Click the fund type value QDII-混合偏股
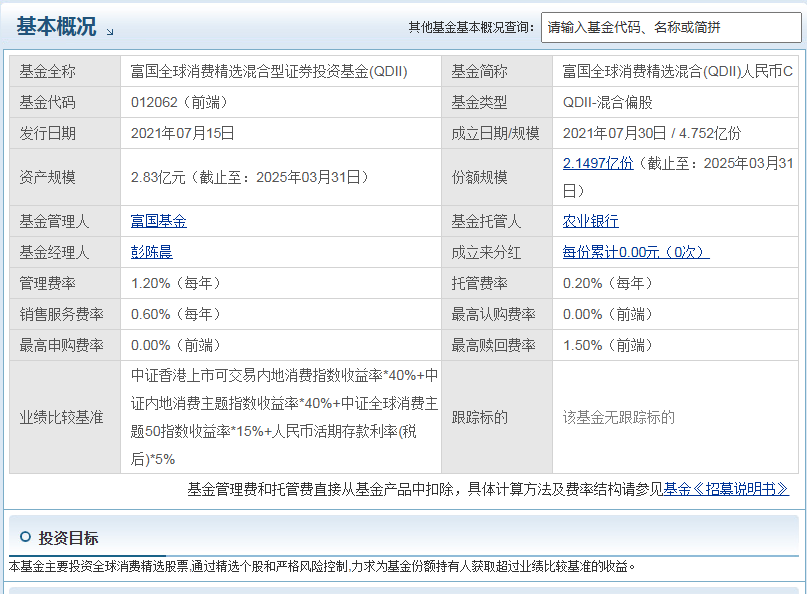This screenshot has height=594, width=807. 607,102
